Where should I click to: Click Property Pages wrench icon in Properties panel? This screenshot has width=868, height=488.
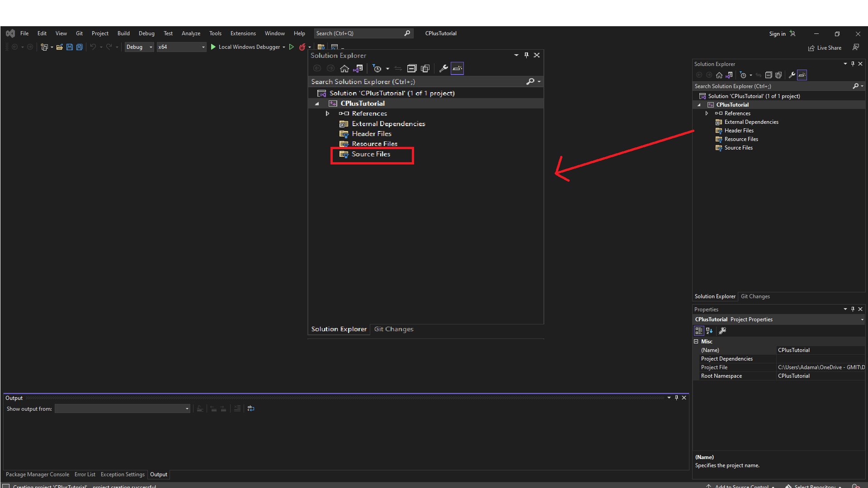722,331
